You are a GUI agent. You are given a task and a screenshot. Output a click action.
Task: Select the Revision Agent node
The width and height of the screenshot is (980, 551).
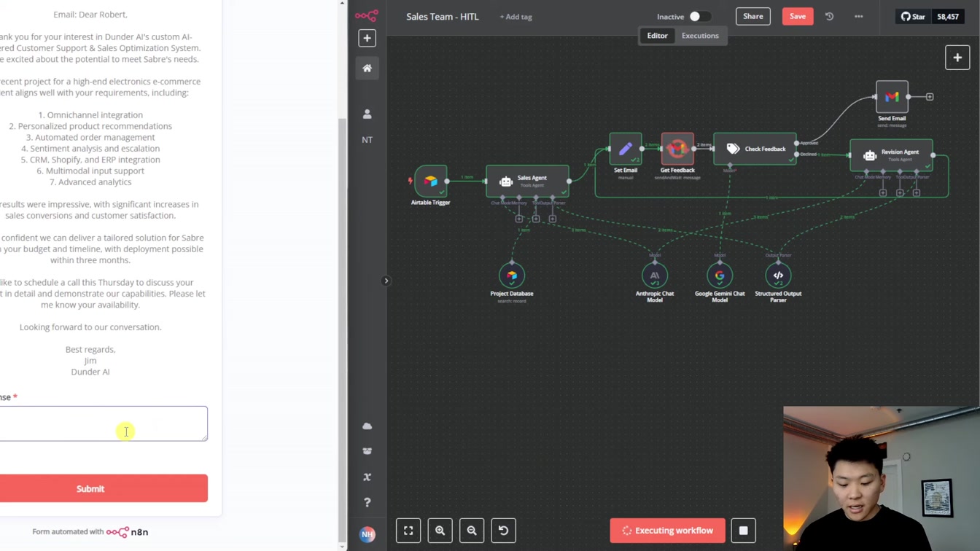pyautogui.click(x=891, y=155)
